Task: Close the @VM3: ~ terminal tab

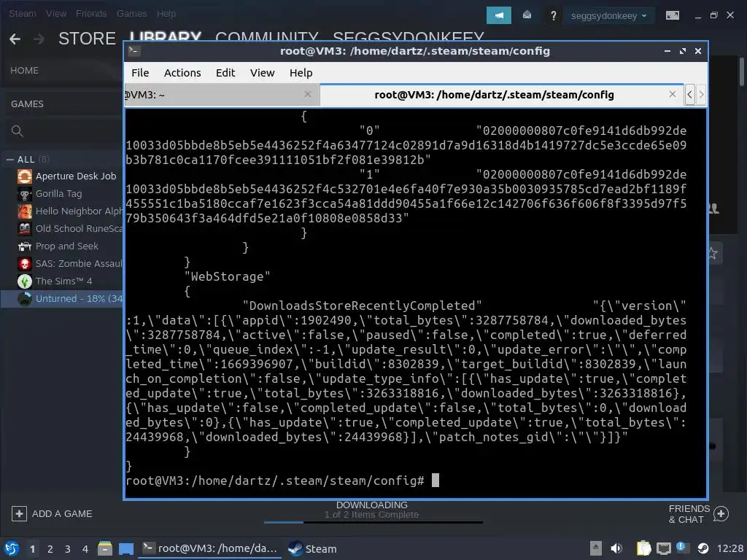Action: (308, 94)
